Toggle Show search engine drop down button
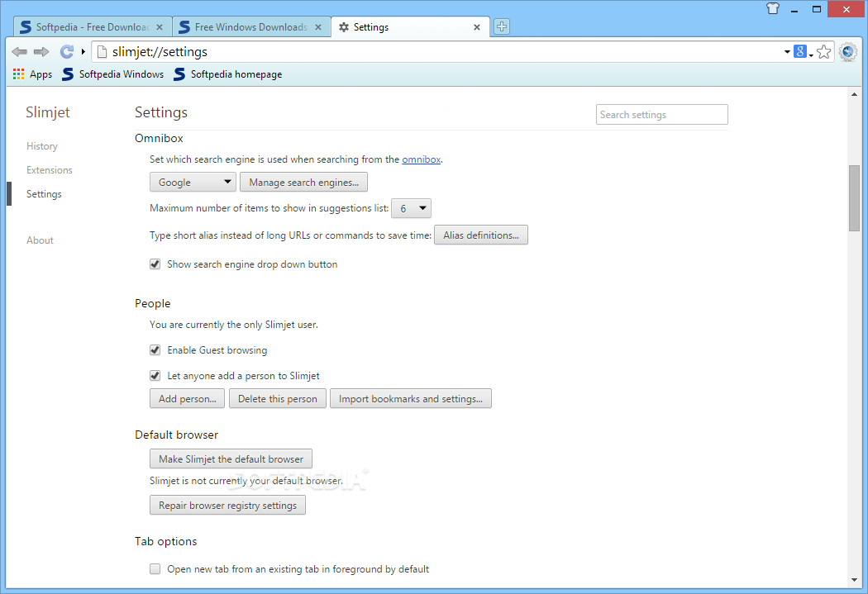868x594 pixels. [155, 264]
